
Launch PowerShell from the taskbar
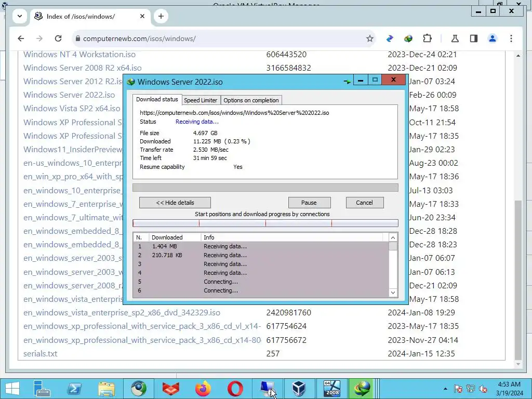(x=74, y=389)
